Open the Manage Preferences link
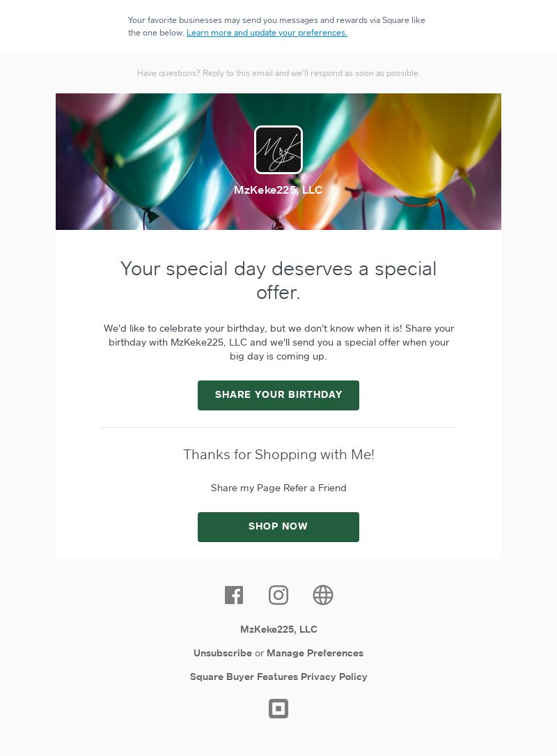This screenshot has height=756, width=557. 315,653
